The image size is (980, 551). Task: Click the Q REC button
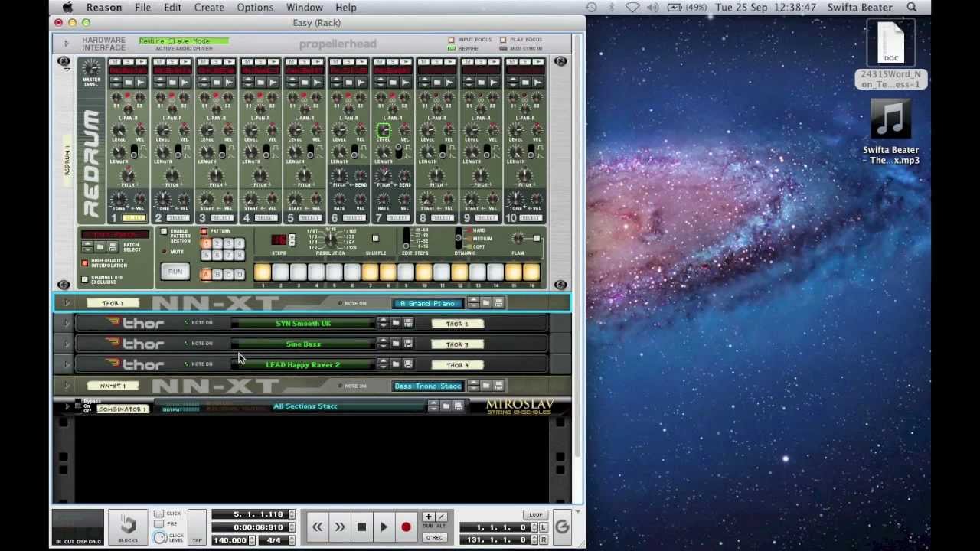click(x=434, y=537)
